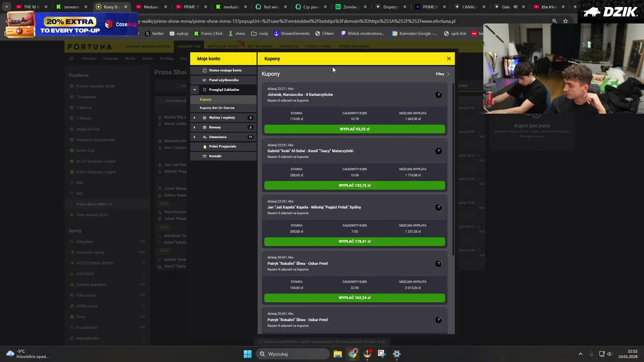Click the WYPŁAĆ 93,22 zł button
644x362 pixels.
pos(355,129)
